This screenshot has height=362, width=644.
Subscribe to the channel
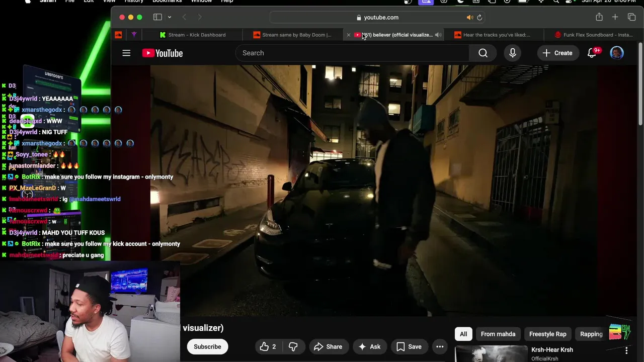tap(207, 346)
